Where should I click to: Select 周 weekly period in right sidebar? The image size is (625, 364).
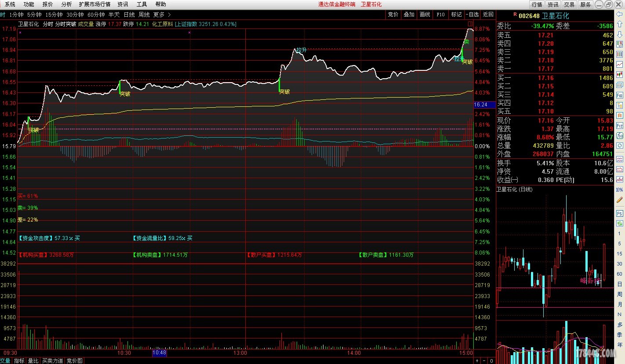pos(620,294)
